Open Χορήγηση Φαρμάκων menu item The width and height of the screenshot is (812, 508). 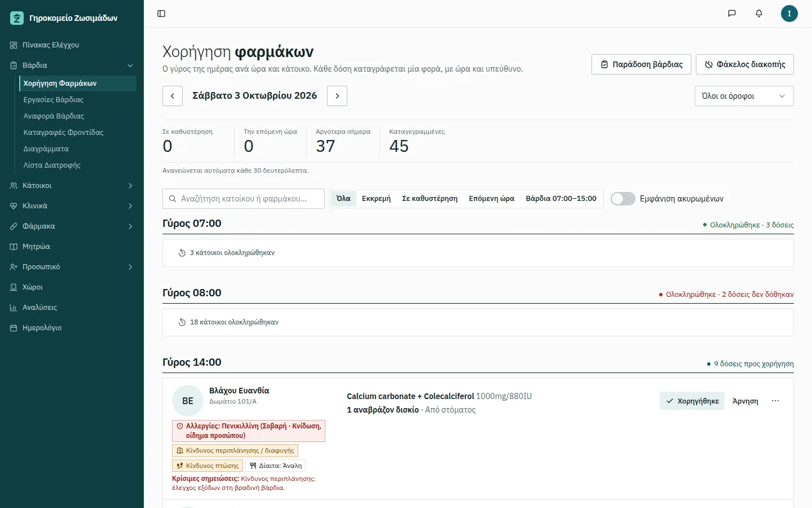(78, 84)
